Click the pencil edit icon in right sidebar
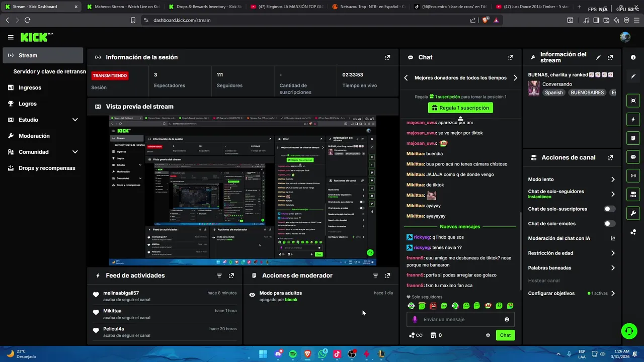The height and width of the screenshot is (362, 644). tap(633, 76)
